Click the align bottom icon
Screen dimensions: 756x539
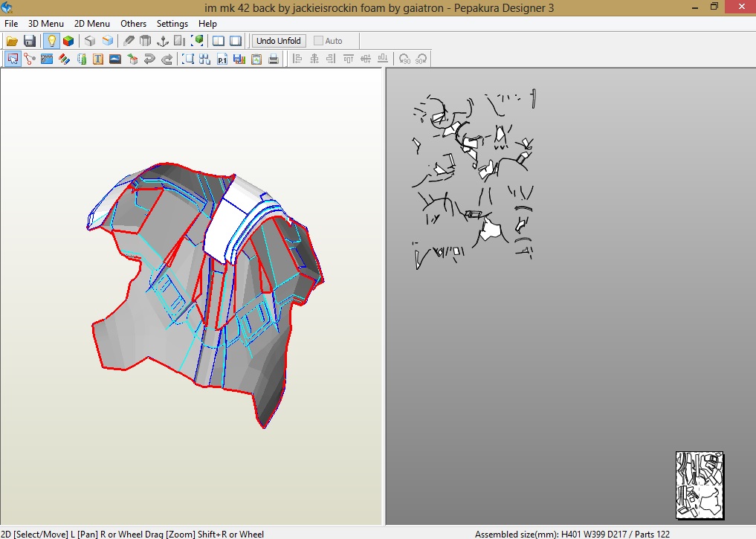pos(383,59)
